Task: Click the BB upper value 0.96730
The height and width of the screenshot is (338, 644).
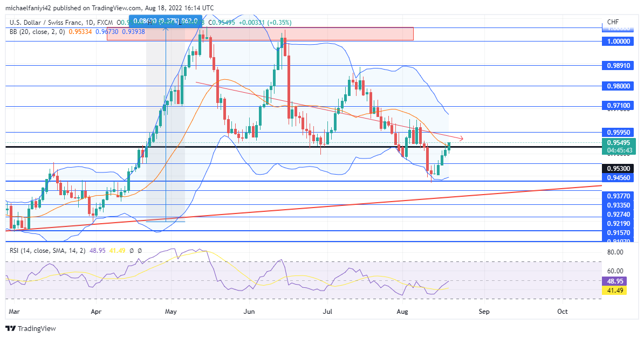Action: [x=107, y=32]
